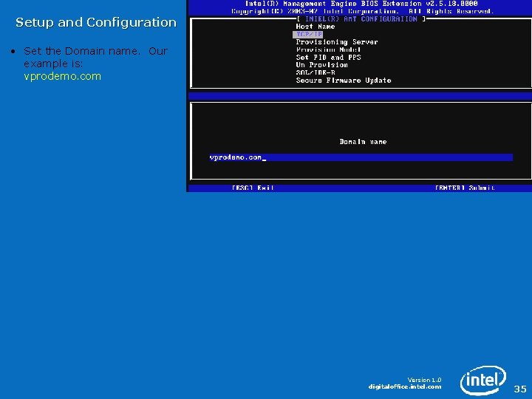Screen dimensions: 532x399
Task: Click the 'Set the Domain name' bullet text
Action: coord(95,58)
